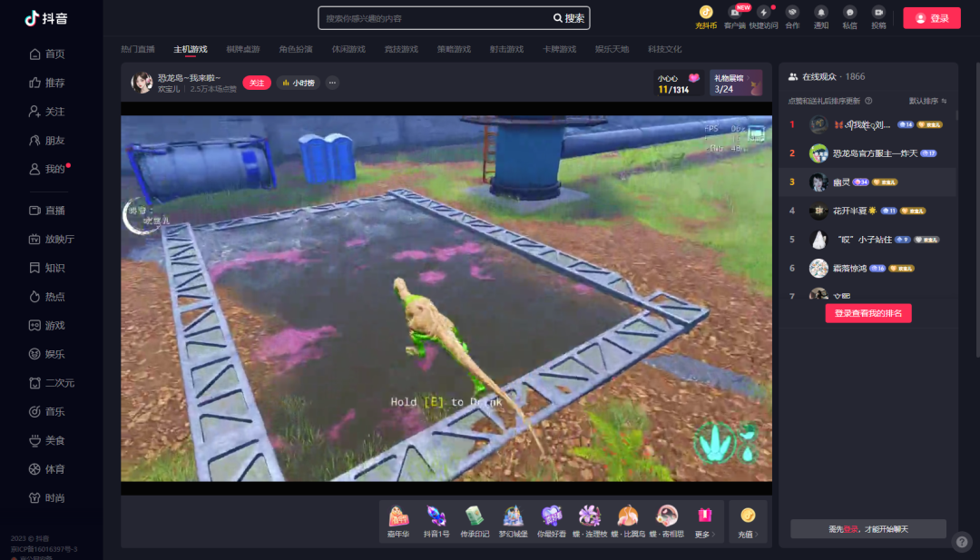This screenshot has width=980, height=560.
Task: Switch to 射击游戏 tab
Action: 506,49
